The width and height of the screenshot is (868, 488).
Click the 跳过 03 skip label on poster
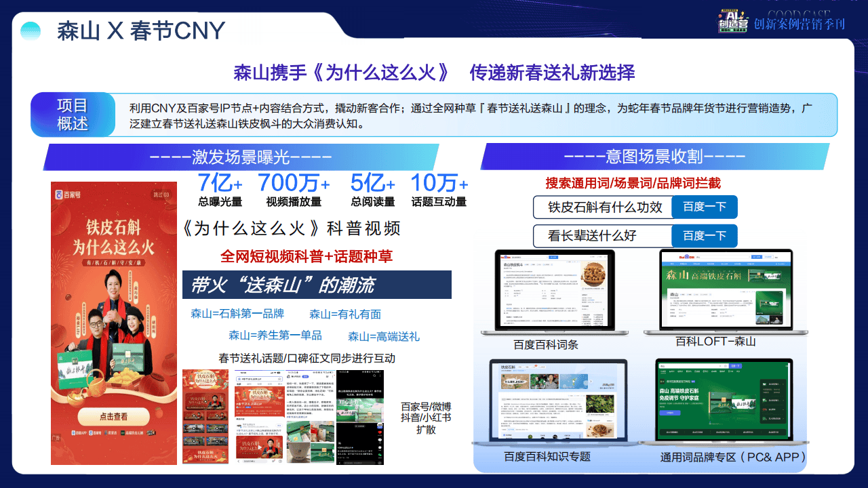(161, 195)
